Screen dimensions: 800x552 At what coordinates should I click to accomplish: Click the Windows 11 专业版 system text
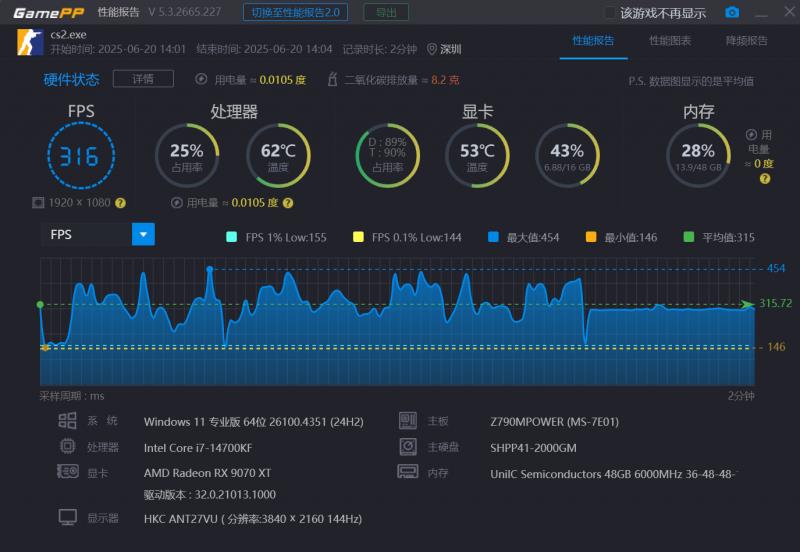coord(254,422)
